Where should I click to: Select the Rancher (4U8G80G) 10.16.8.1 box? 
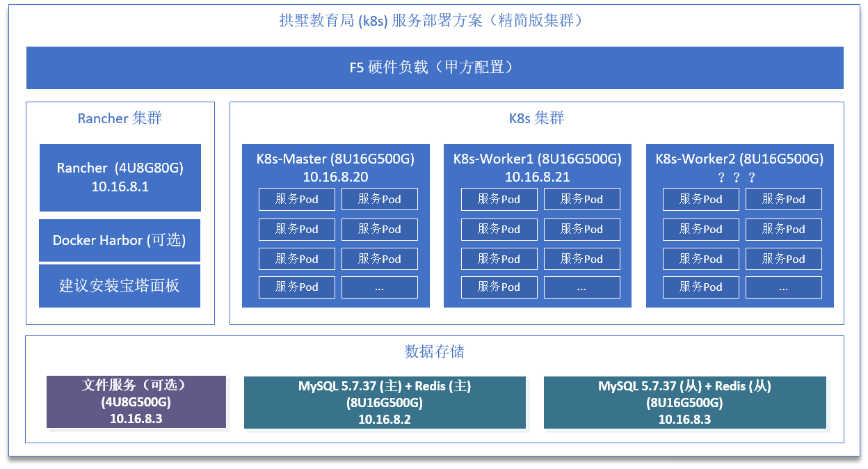[x=120, y=177]
